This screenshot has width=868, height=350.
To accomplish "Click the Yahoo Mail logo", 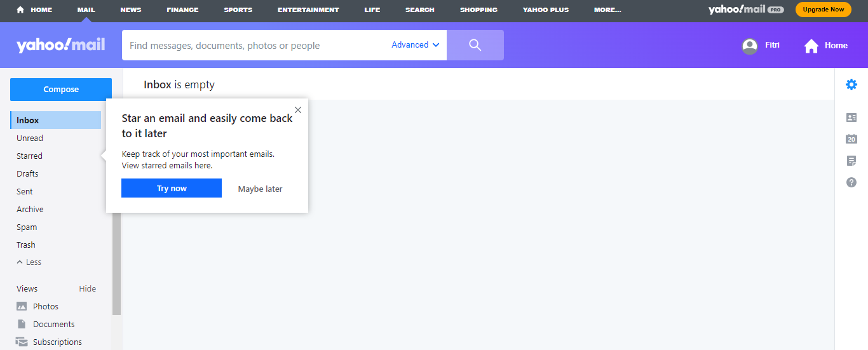I will point(61,45).
